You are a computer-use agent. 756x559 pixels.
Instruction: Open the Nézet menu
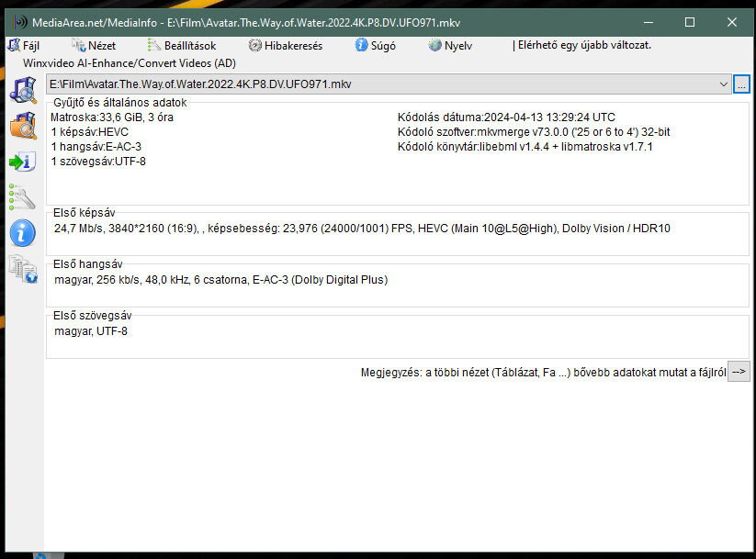pos(94,45)
